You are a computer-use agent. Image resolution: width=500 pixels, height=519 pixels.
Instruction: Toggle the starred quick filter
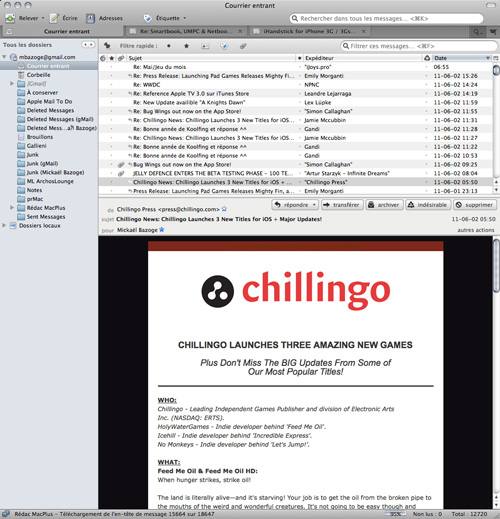(x=186, y=46)
